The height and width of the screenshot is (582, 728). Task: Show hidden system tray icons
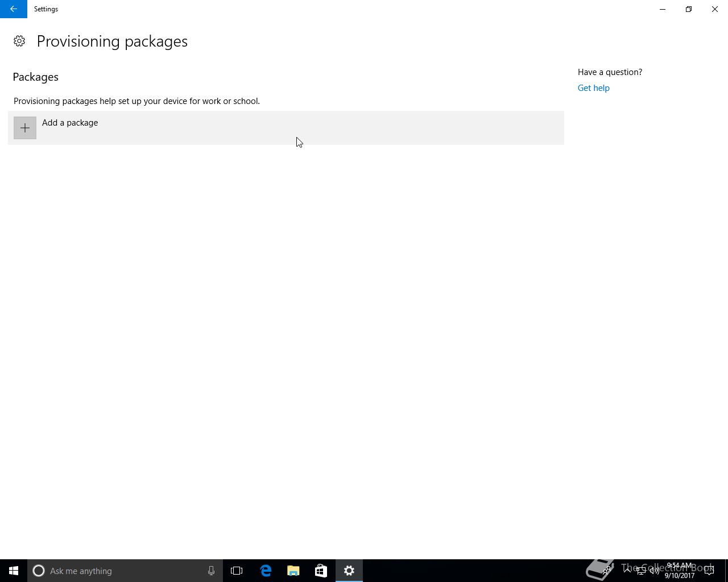(x=627, y=571)
